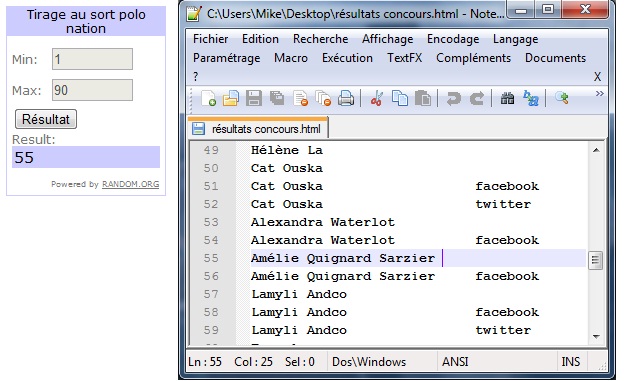Click the ANSI encoding status bar entry

pyautogui.click(x=455, y=361)
